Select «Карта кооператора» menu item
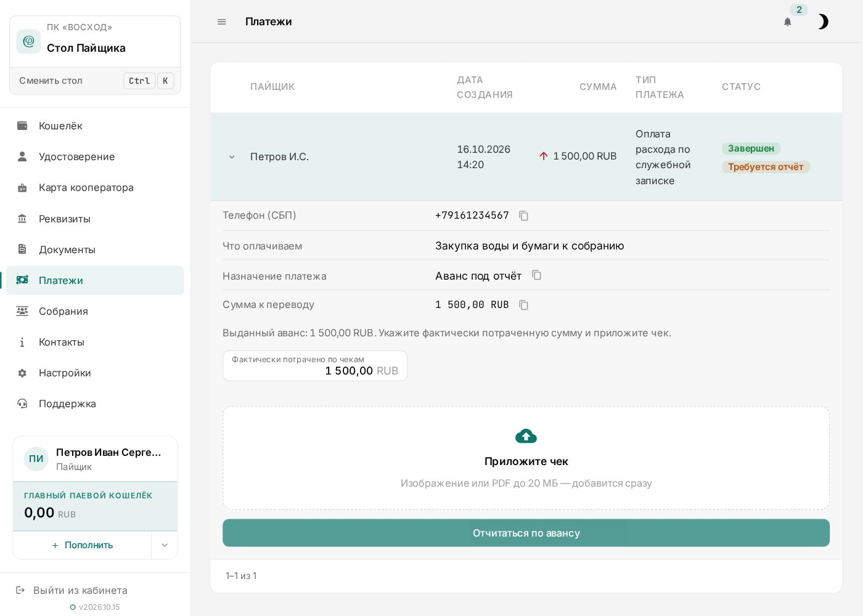This screenshot has height=616, width=863. coord(96,187)
